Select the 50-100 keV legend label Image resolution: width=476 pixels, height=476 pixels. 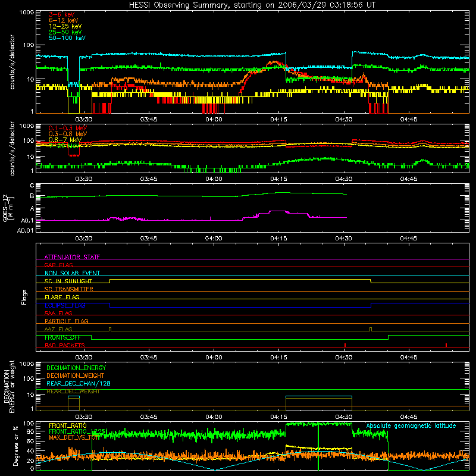(67, 38)
